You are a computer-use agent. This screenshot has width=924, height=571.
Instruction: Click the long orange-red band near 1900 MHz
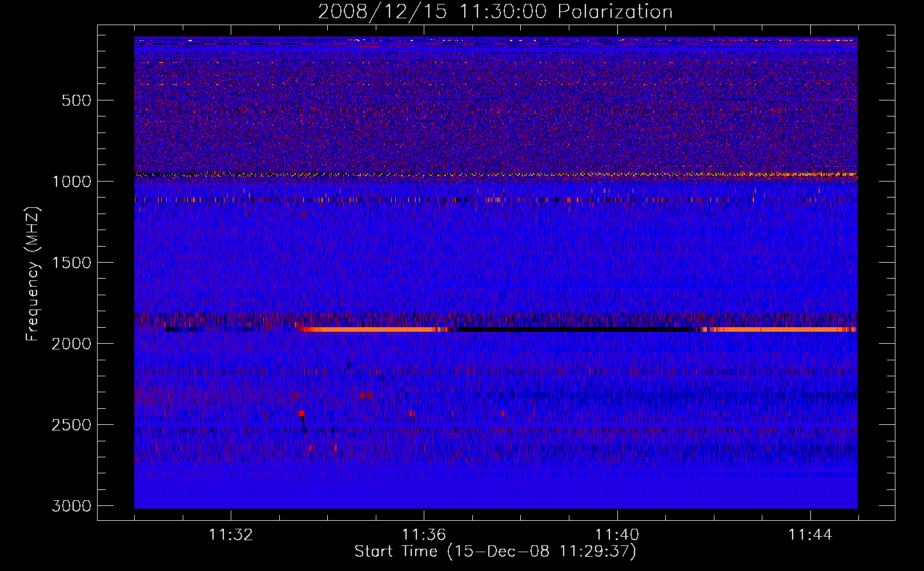click(x=368, y=329)
